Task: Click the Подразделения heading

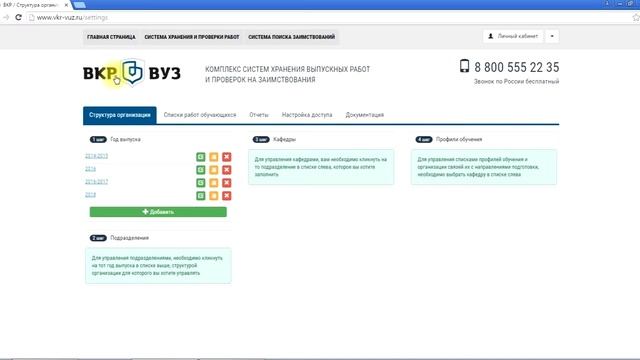Action: tap(129, 238)
